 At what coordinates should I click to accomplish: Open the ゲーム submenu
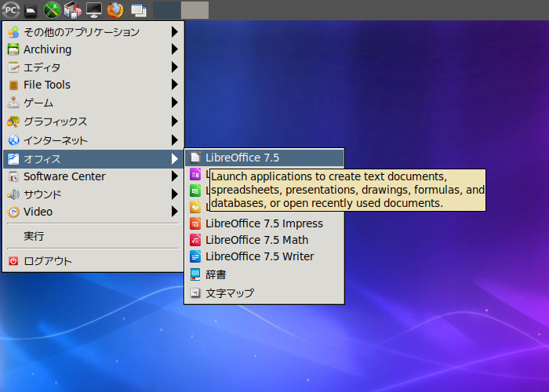pos(93,103)
